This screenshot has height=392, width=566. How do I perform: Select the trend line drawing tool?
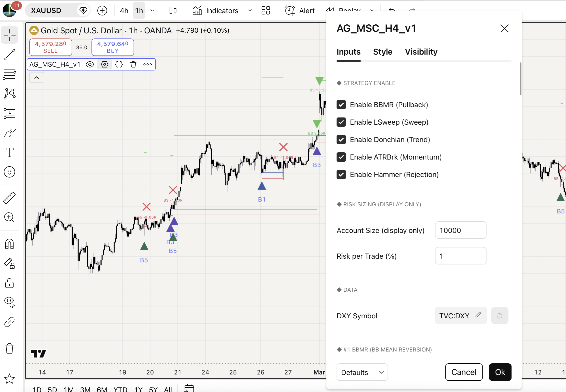(9, 55)
